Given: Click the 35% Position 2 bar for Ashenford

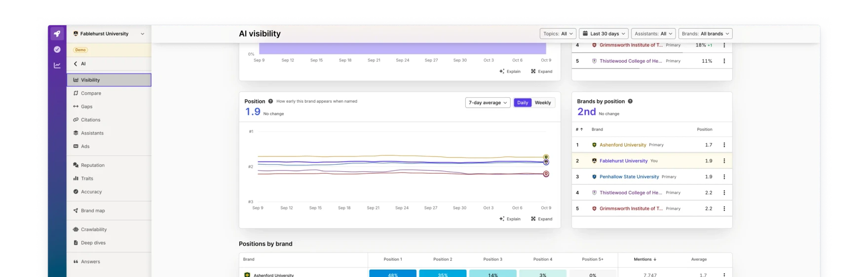Looking at the screenshot, I should coord(443,274).
